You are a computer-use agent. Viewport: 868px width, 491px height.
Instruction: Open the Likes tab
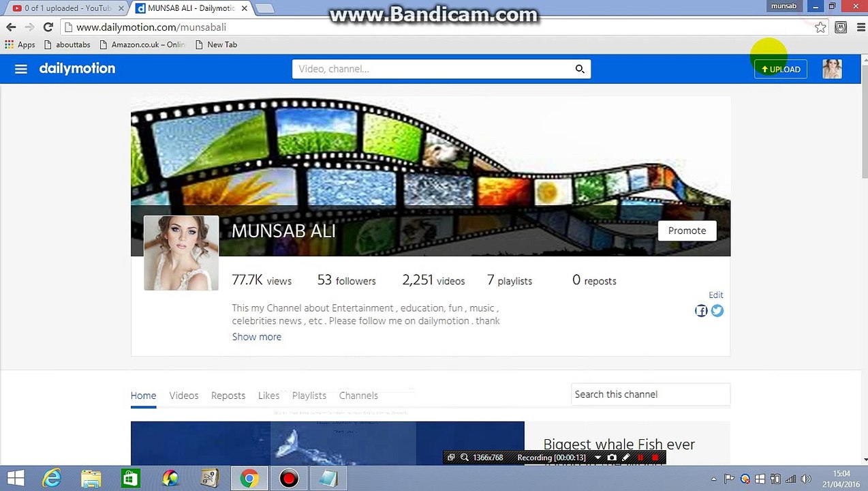[x=268, y=396]
